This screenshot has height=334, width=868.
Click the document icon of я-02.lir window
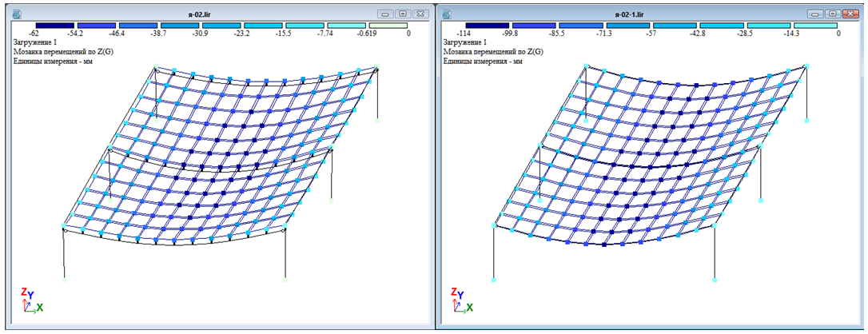pyautogui.click(x=17, y=14)
